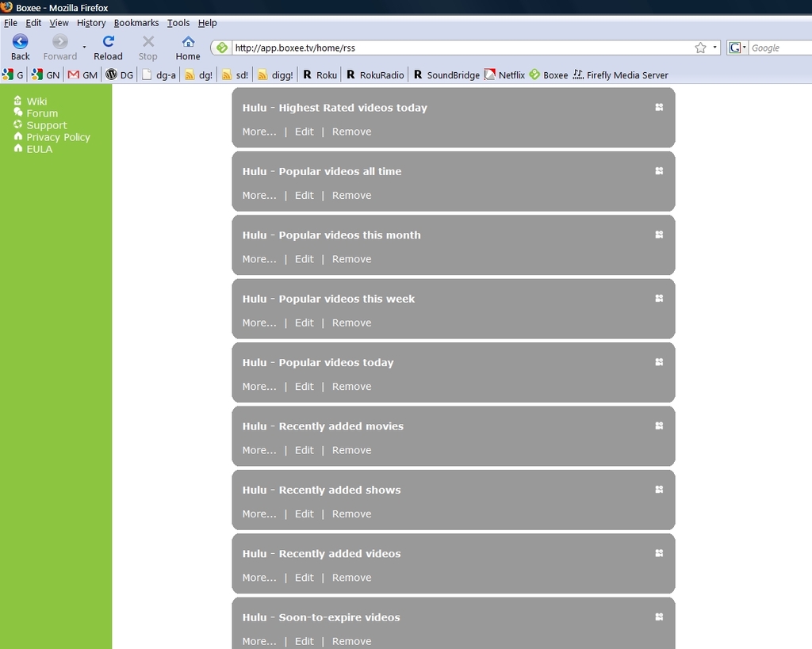Open the View menu

point(59,23)
